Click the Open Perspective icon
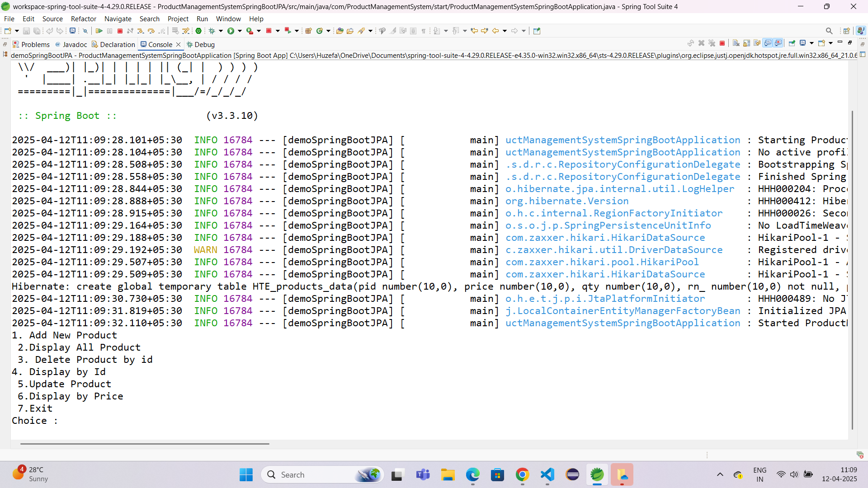Screen dimensions: 868x488 coord(846,31)
